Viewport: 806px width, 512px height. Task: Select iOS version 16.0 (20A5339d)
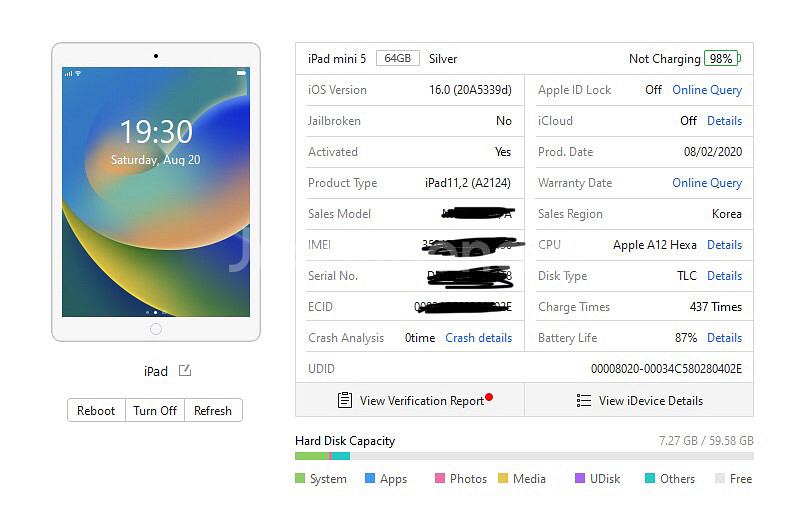470,90
